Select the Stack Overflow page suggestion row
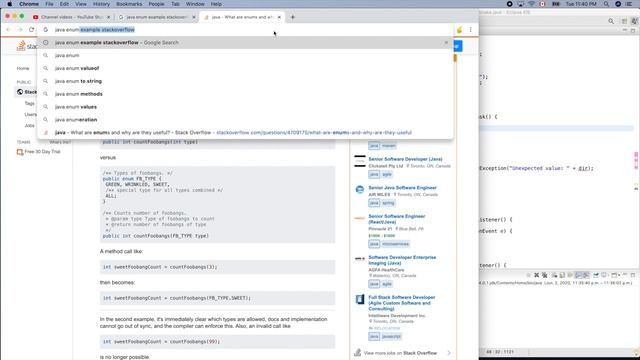Image resolution: width=640 pixels, height=360 pixels. [245, 132]
